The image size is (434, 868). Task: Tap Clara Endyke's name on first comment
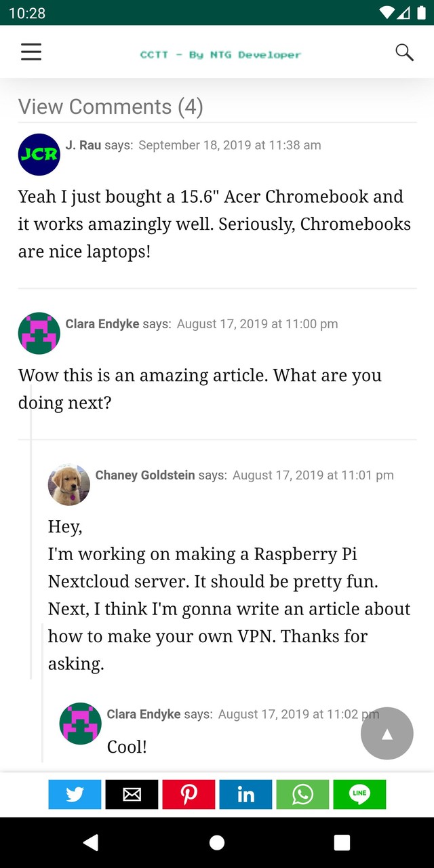[x=102, y=324]
